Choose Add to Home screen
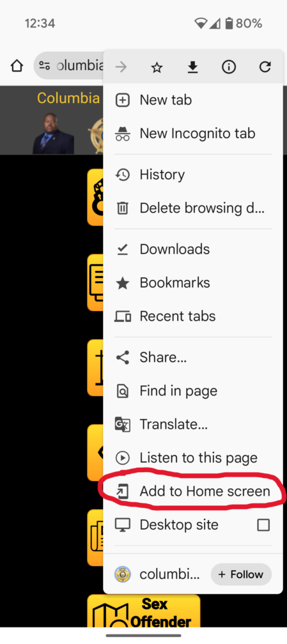The height and width of the screenshot is (644, 287). (193, 491)
